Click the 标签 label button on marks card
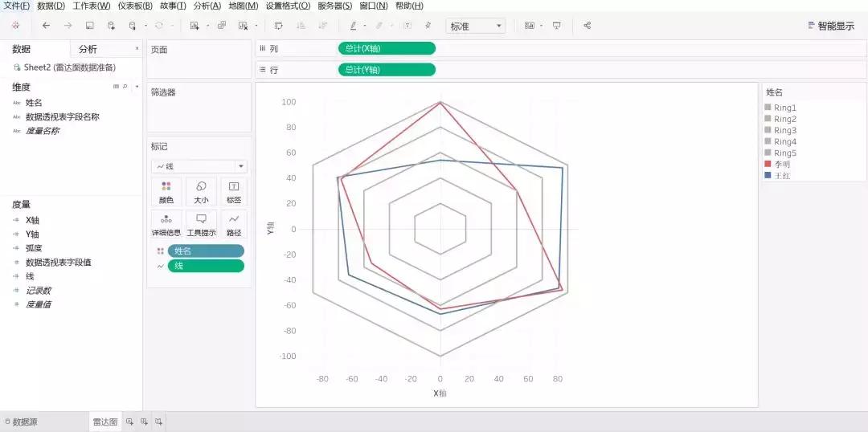This screenshot has height=432, width=868. pos(234,193)
